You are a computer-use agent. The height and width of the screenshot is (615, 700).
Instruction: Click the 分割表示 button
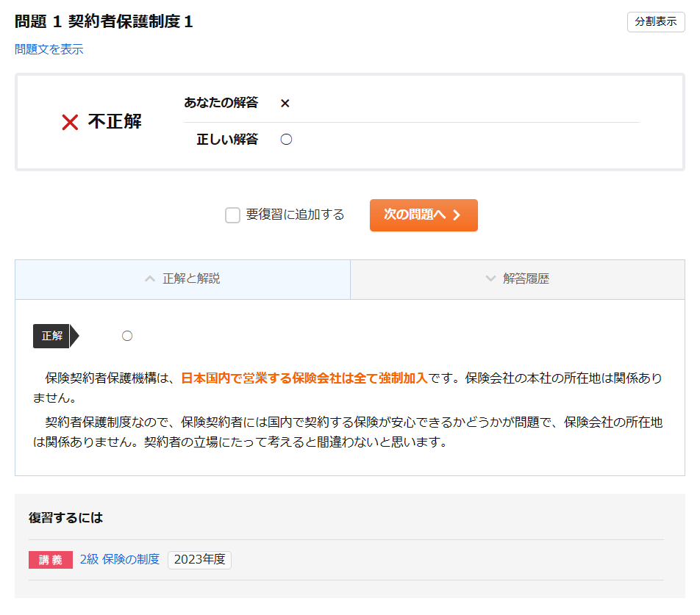(x=655, y=22)
